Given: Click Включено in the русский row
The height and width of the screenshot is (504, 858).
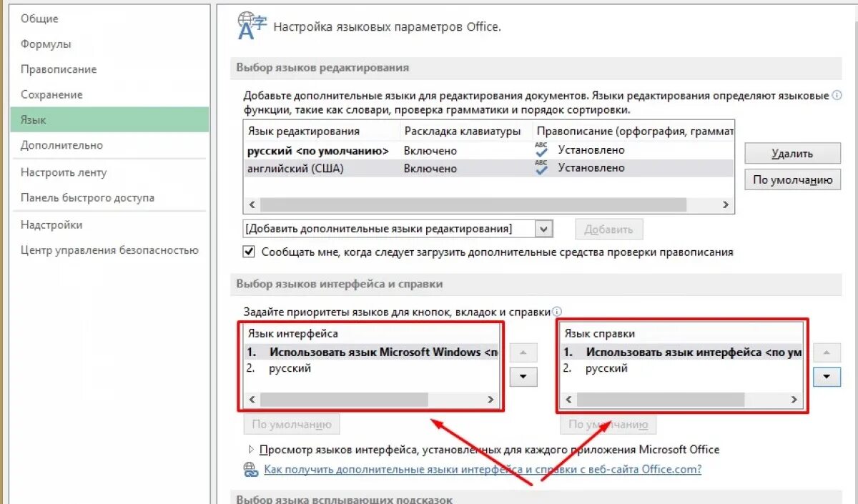Looking at the screenshot, I should (430, 150).
